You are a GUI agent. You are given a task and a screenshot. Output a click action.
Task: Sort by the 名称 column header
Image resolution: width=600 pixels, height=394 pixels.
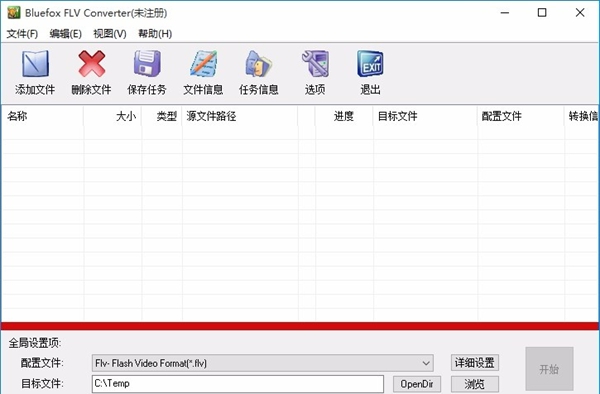pyautogui.click(x=42, y=116)
